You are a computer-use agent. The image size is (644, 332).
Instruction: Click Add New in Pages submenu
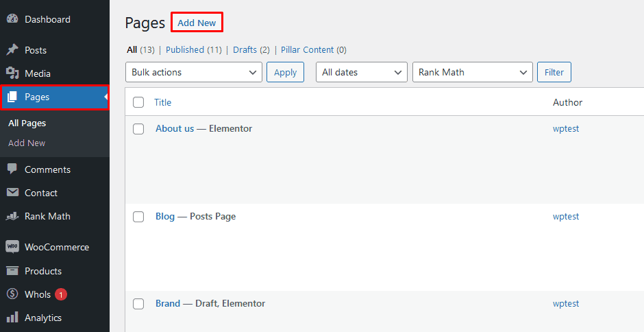[x=27, y=143]
